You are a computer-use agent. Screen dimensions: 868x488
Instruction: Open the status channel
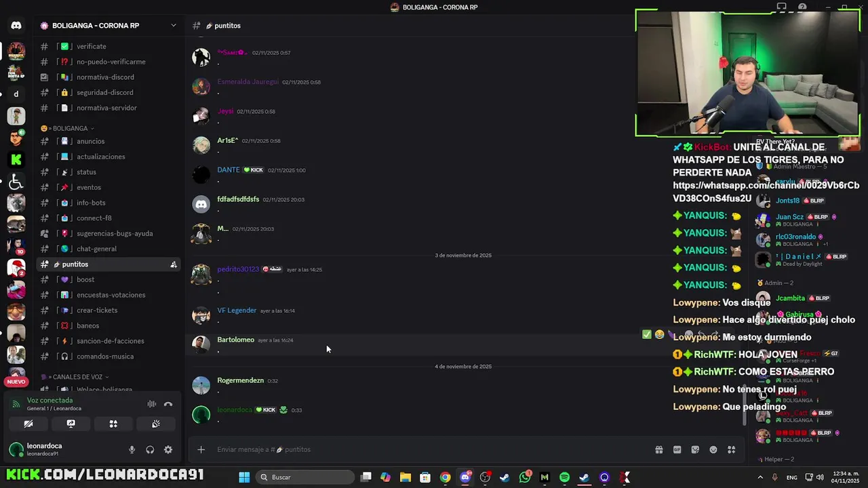108,172
